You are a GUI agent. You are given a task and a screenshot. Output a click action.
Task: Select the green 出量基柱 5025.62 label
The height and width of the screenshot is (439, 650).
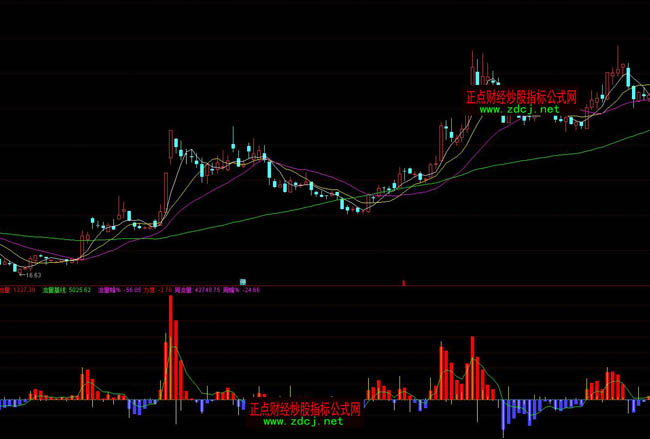tap(66, 290)
